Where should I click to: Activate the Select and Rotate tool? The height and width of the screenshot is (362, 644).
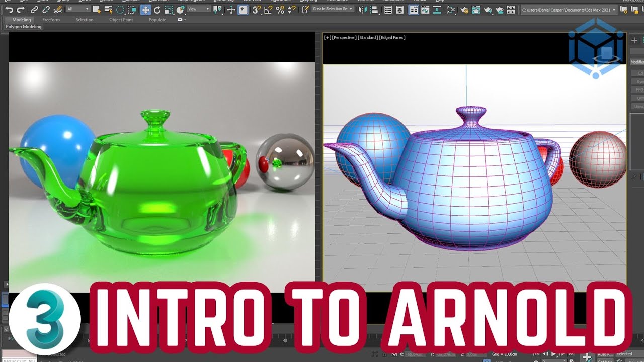pyautogui.click(x=157, y=10)
